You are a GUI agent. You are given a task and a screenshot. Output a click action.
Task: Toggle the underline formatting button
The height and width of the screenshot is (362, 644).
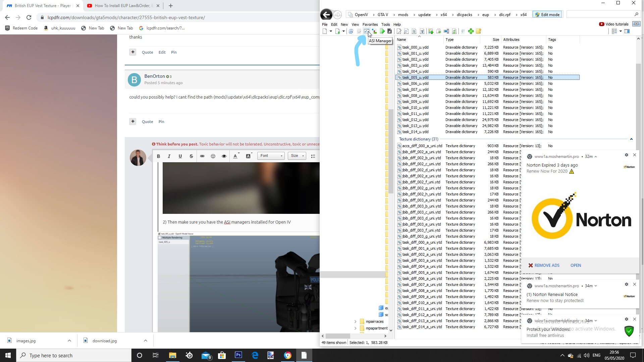tap(180, 156)
